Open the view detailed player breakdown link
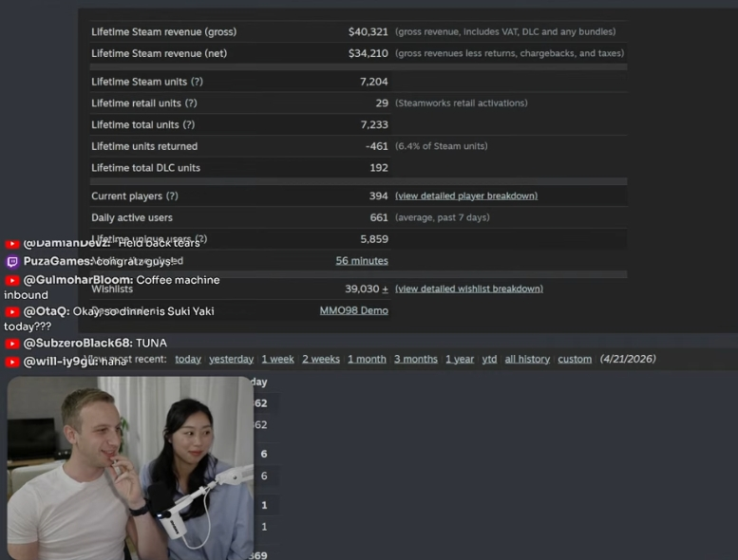 [466, 196]
